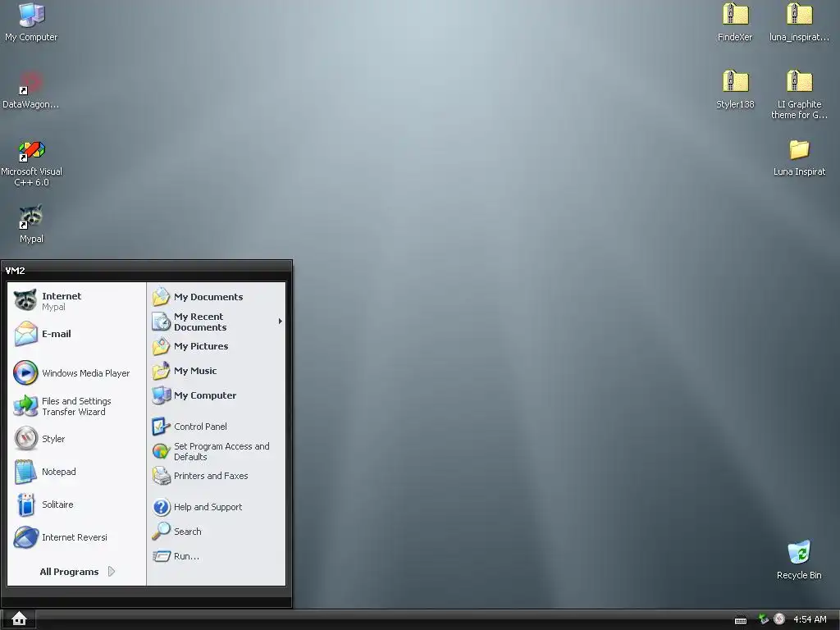Image resolution: width=840 pixels, height=630 pixels.
Task: Open E-mail from the Start menu
Action: tap(76, 334)
